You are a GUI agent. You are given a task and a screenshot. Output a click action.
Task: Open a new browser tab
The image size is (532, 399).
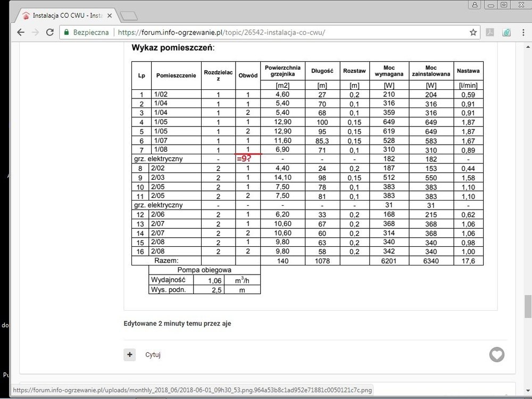[x=129, y=16]
